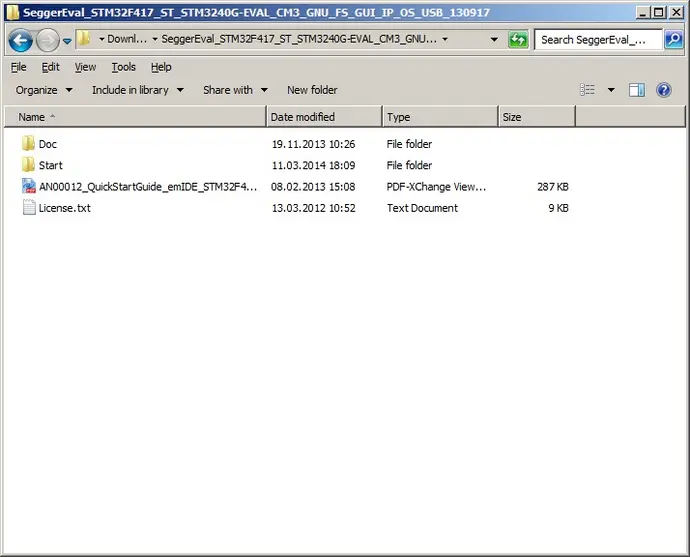Open the File menu

[18, 67]
